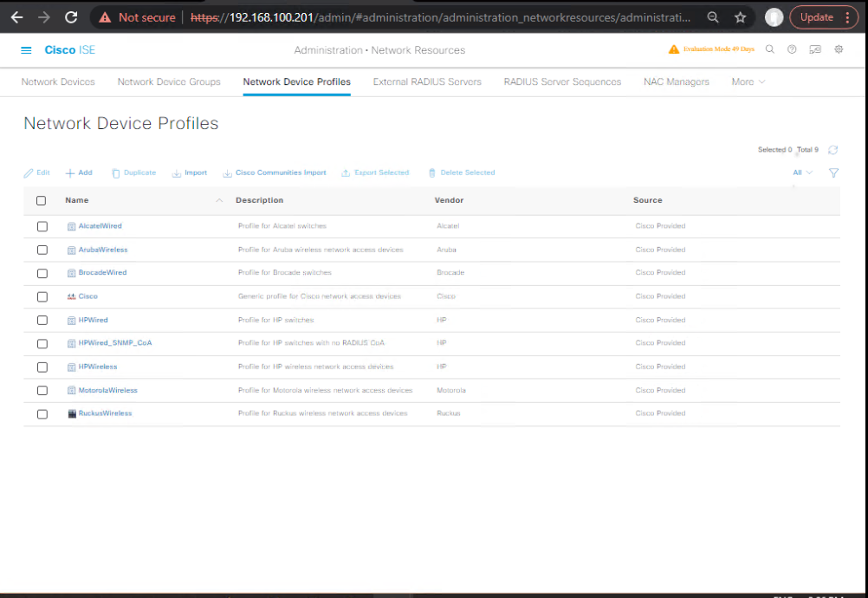Bookmark this page with star icon
868x598 pixels.
(x=740, y=17)
